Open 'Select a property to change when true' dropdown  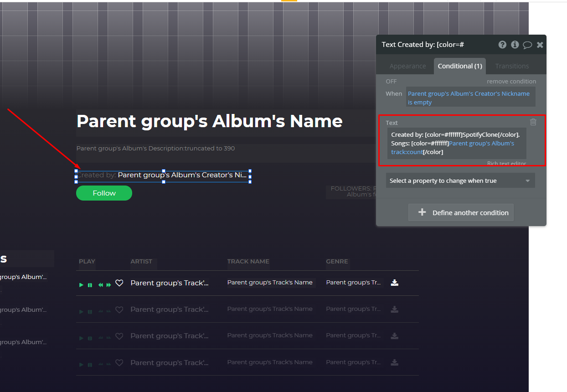(460, 181)
